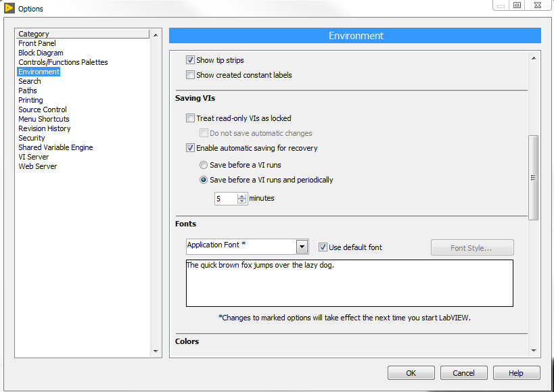Increment the autosave minutes value
Screen dimensions: 554x392
coord(241,196)
